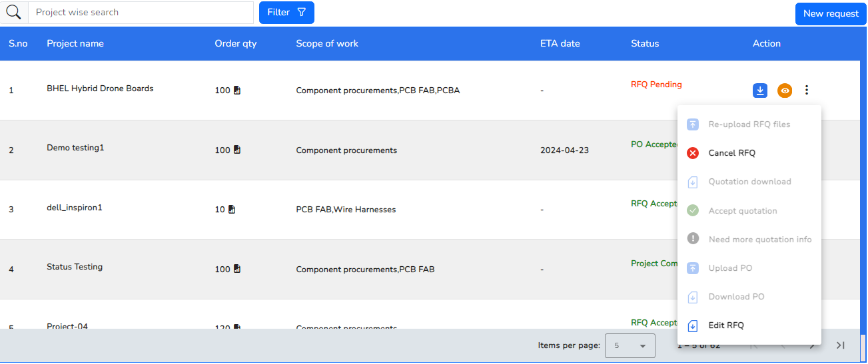This screenshot has height=364, width=868.
Task: Click file icon beside Demo testing1 order qty
Action: (237, 150)
